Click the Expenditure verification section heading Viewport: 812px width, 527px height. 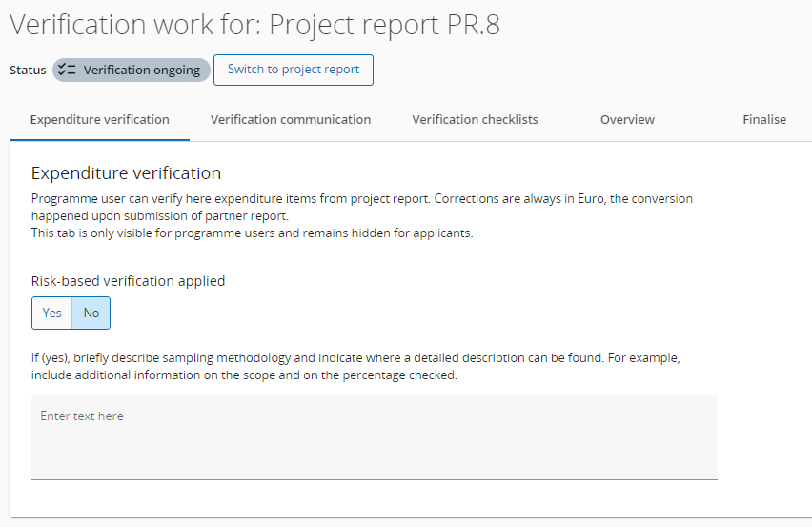point(126,172)
